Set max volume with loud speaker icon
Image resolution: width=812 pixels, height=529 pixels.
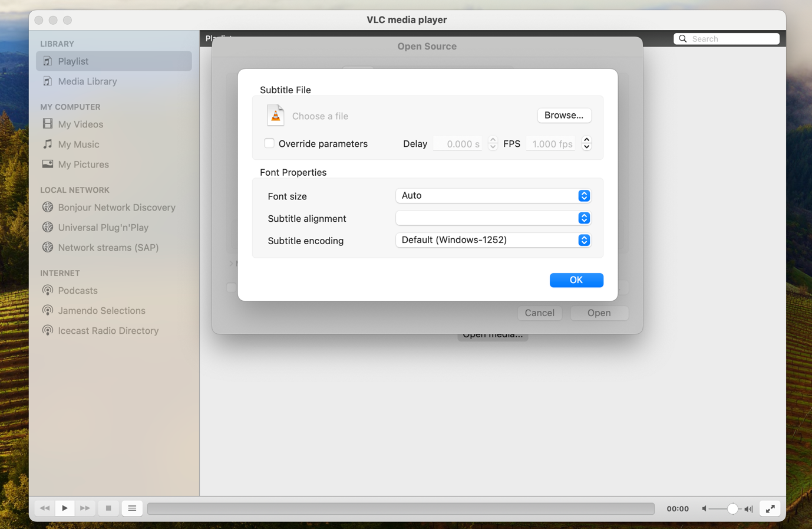(x=749, y=509)
